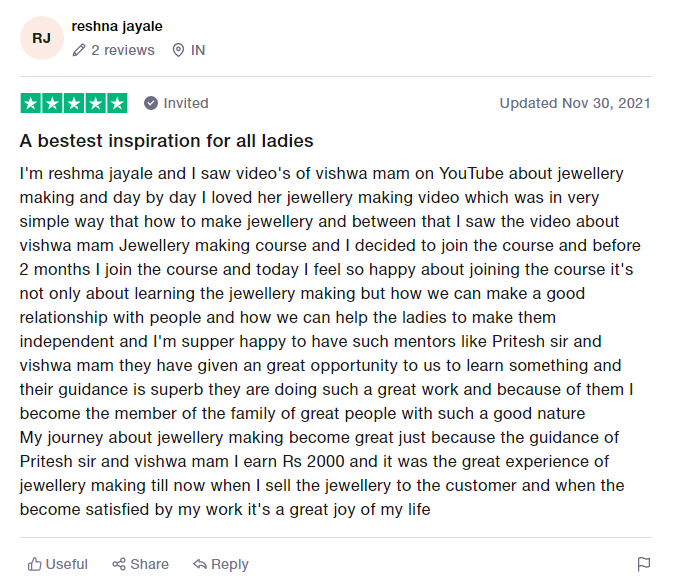This screenshot has height=583, width=675.
Task: Open reshna jayale's profile name
Action: coord(117,26)
